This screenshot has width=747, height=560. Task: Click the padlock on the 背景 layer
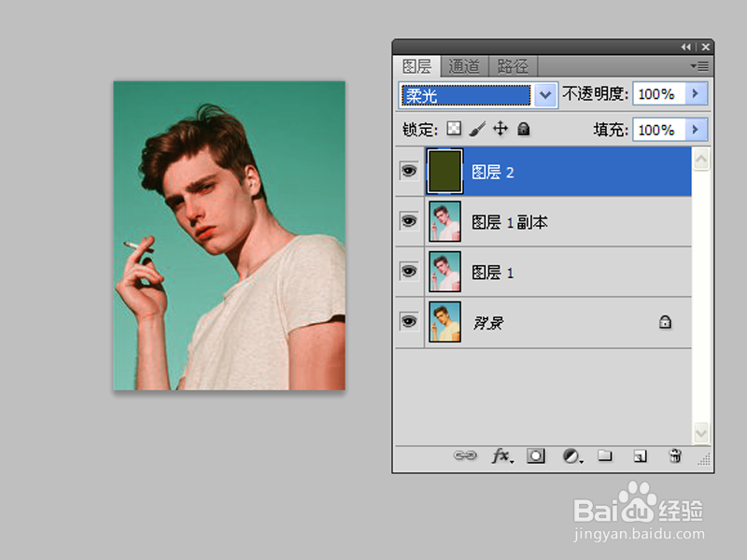[665, 322]
